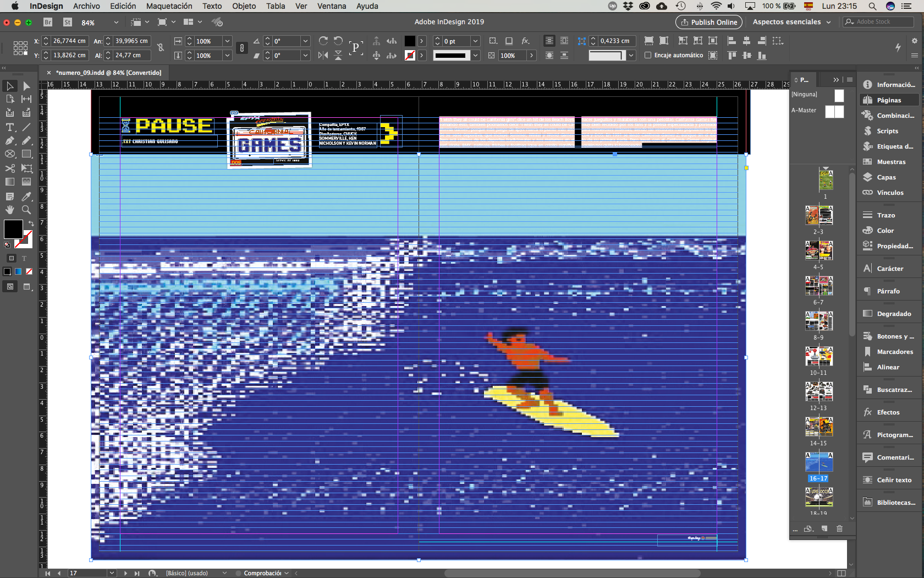Select the Direct Selection tool
The height and width of the screenshot is (578, 924).
pos(26,86)
